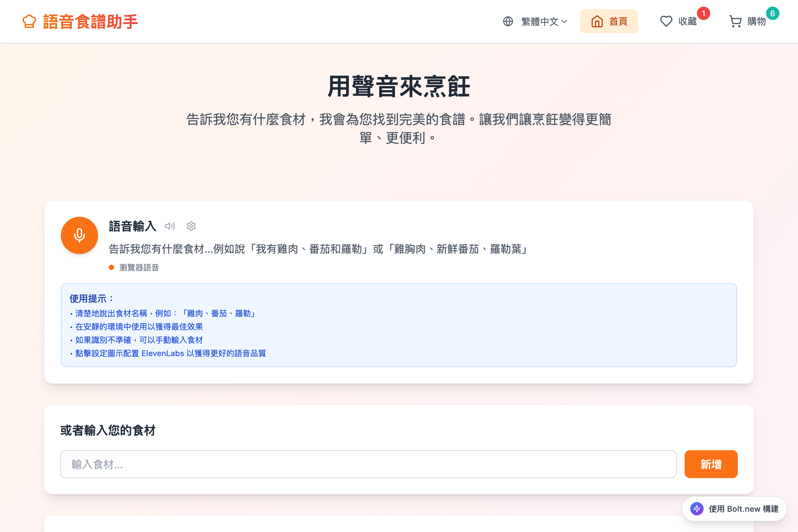Click the chef hat logo icon
This screenshot has height=532, width=798.
29,21
